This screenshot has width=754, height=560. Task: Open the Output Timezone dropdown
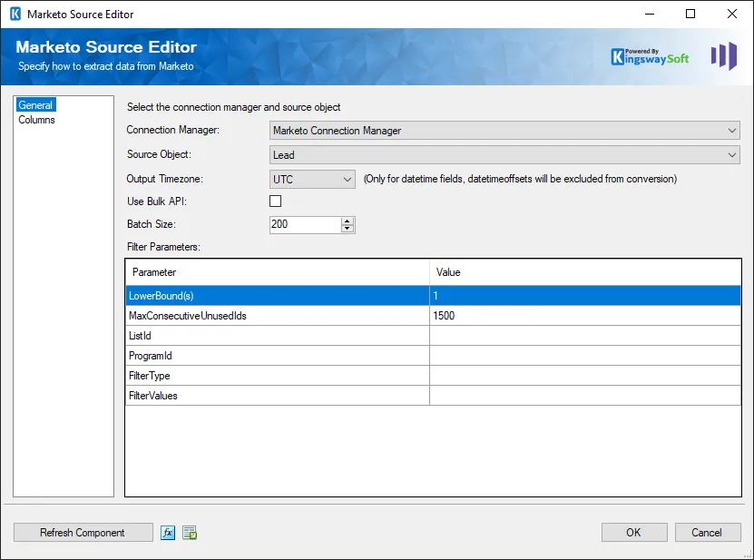coord(312,180)
